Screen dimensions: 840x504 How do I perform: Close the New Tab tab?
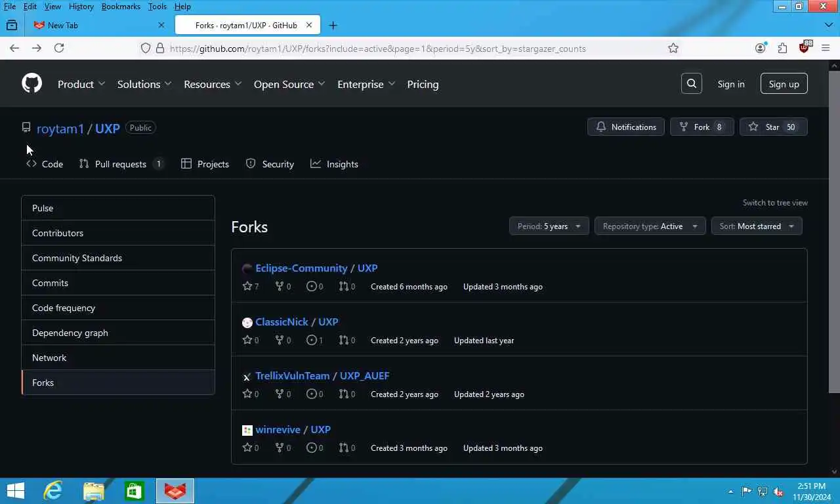click(x=161, y=25)
